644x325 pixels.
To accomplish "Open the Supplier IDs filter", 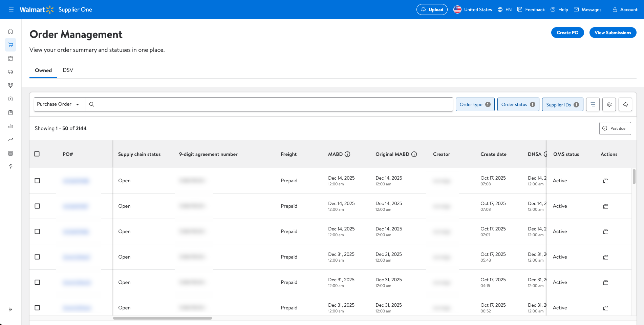I will 562,104.
